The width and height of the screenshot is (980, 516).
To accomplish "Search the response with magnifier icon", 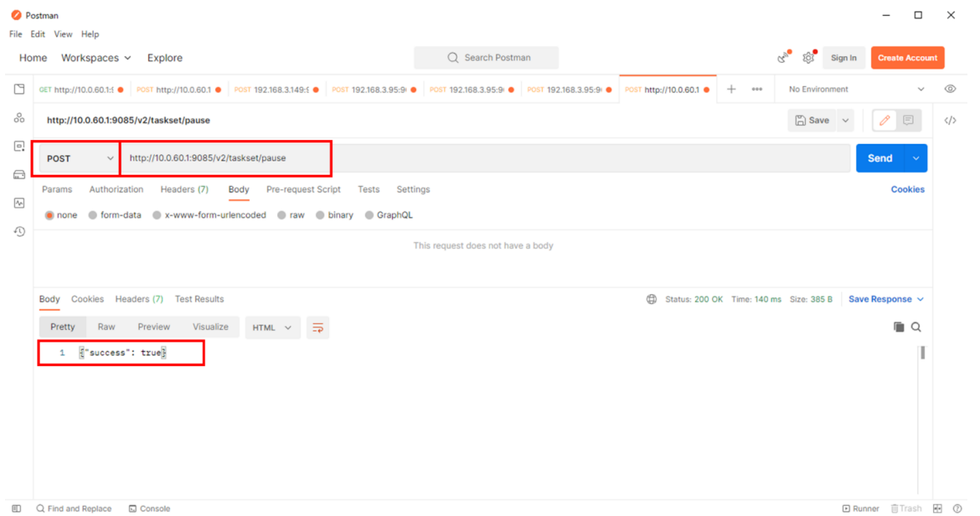I will (x=916, y=328).
